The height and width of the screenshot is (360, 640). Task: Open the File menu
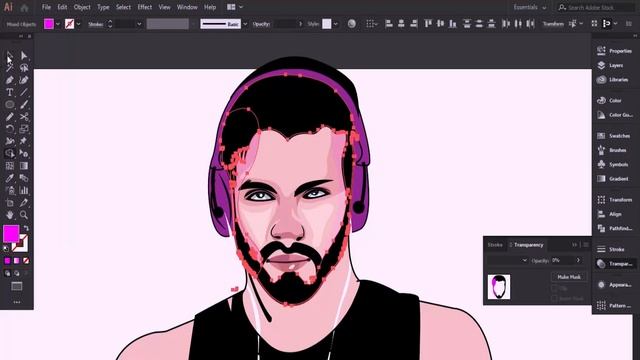46,7
